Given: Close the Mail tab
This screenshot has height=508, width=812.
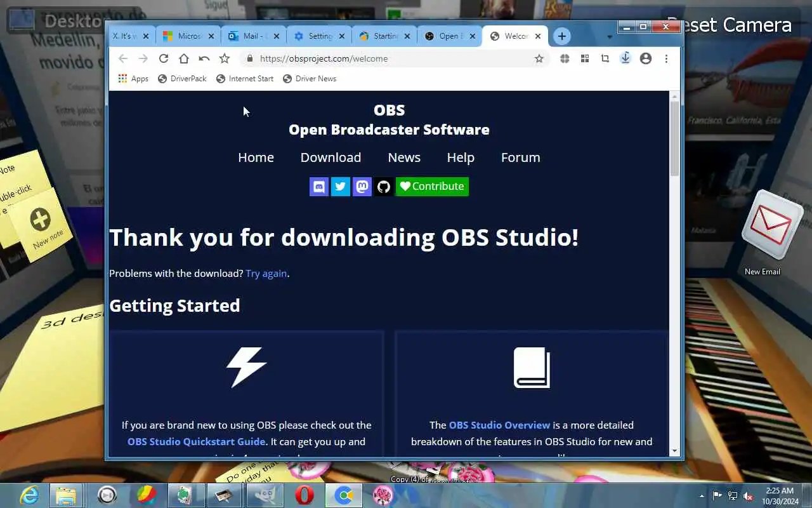Looking at the screenshot, I should (276, 36).
